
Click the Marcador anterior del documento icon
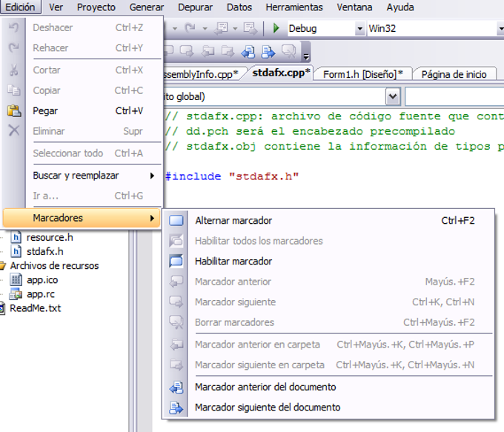click(176, 388)
